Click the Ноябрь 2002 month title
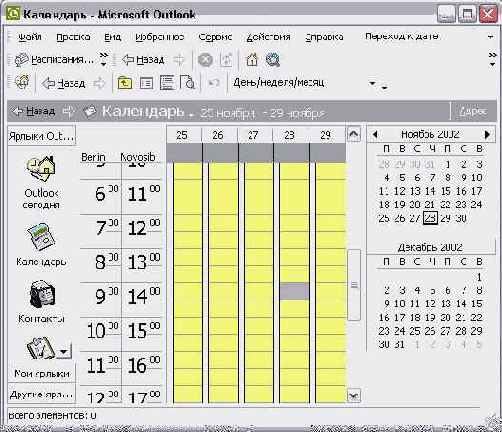 [430, 134]
